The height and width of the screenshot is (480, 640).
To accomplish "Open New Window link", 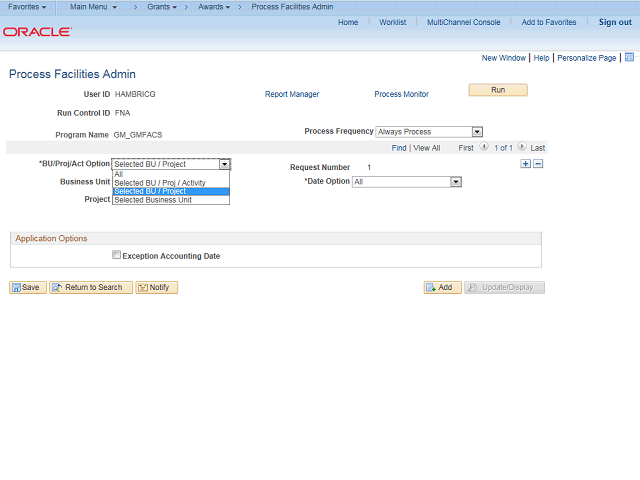I will pyautogui.click(x=504, y=58).
